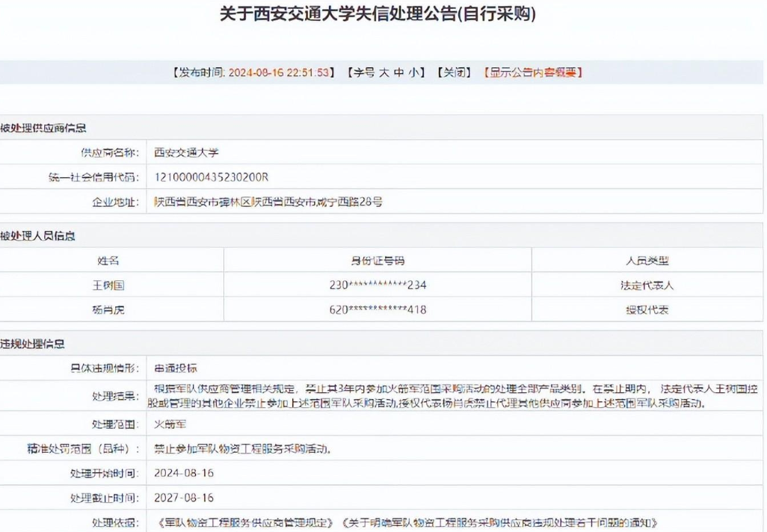Click the 关闭 close link
This screenshot has height=532, width=767.
click(x=454, y=72)
